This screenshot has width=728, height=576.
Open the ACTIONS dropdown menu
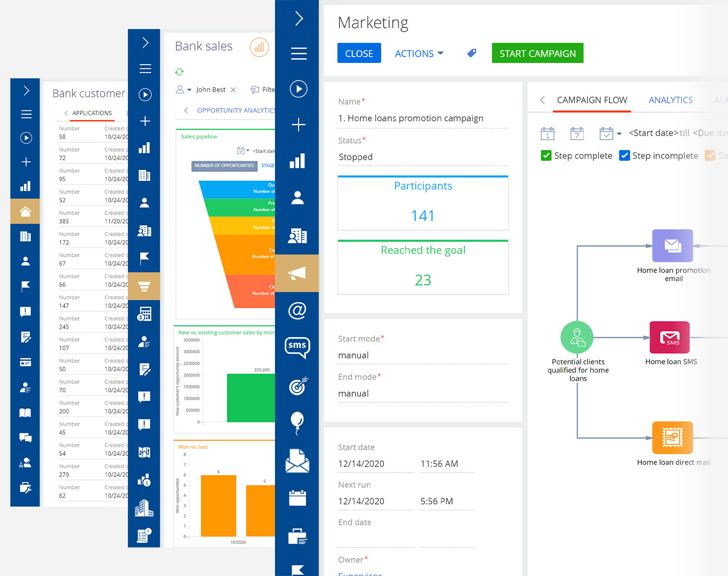(419, 53)
